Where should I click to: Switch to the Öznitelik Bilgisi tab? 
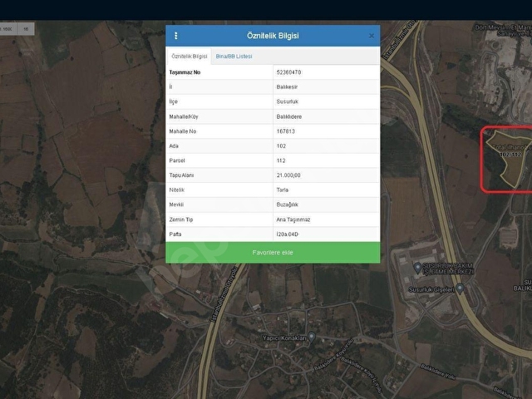point(190,57)
